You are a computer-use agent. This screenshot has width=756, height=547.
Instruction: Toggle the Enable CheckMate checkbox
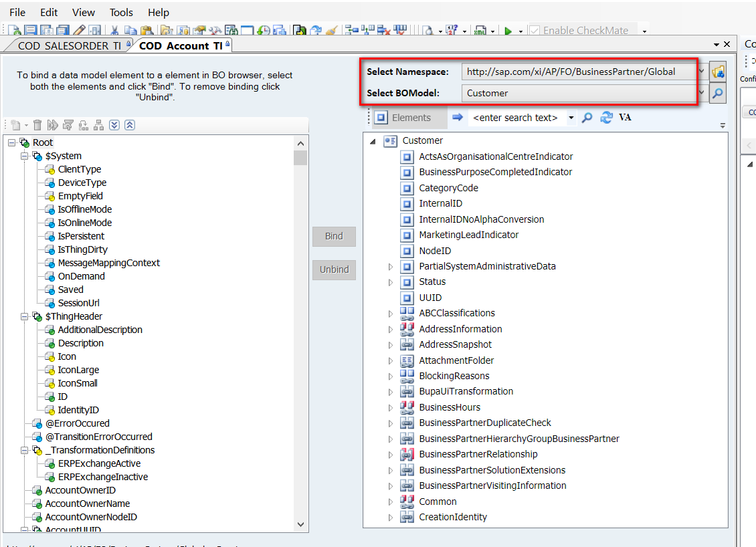(534, 30)
